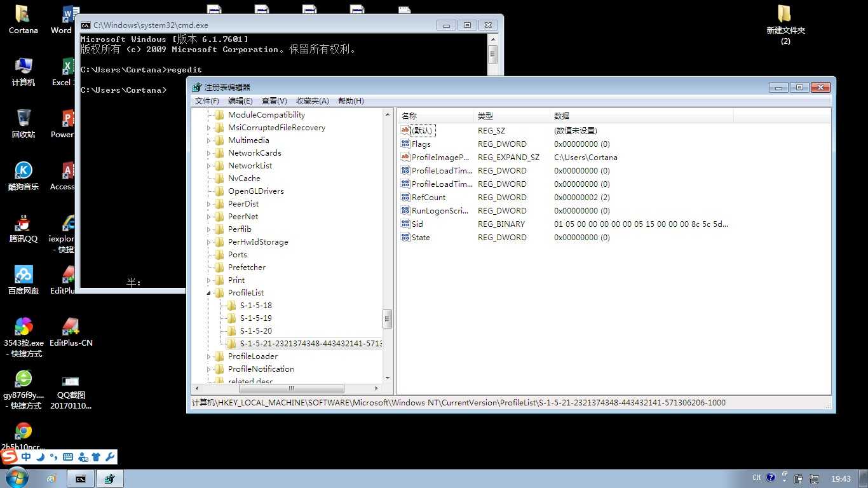This screenshot has width=868, height=488.
Task: Click the registry tree vertical scrollbar thumb
Action: (387, 318)
